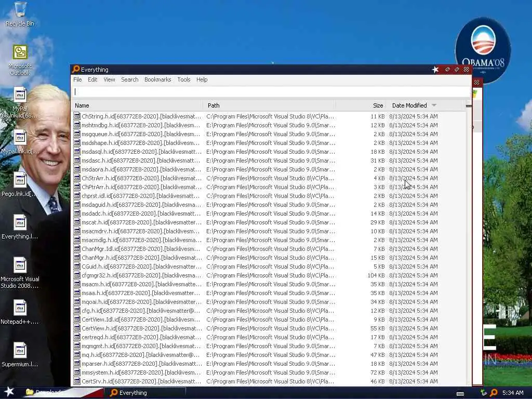Select the cfg.h file name
532x399 pixels.
[x=141, y=311]
